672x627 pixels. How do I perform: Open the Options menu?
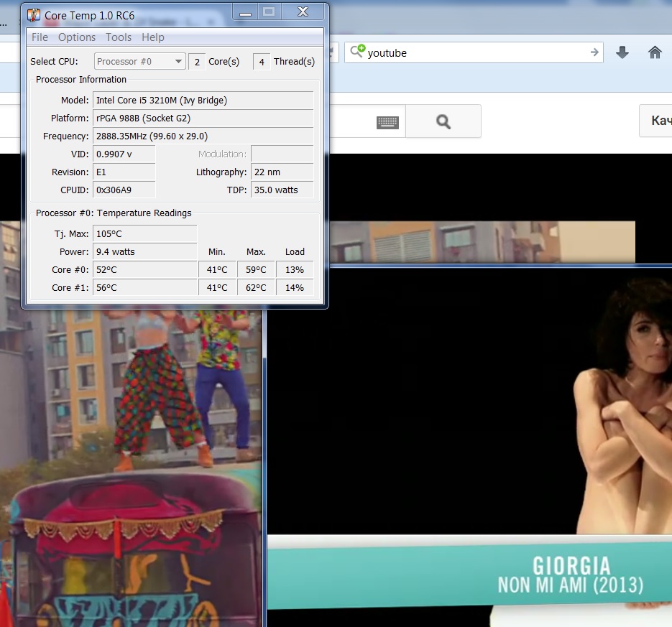tap(77, 37)
